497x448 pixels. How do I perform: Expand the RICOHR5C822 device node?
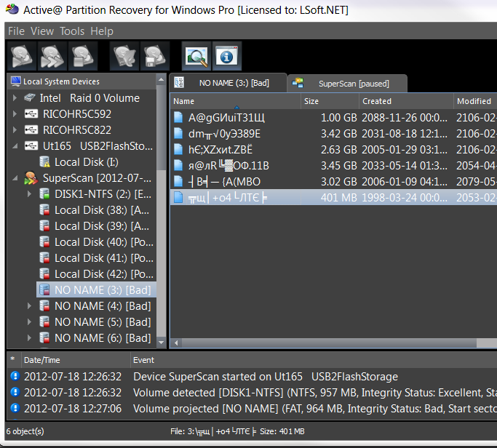15,129
